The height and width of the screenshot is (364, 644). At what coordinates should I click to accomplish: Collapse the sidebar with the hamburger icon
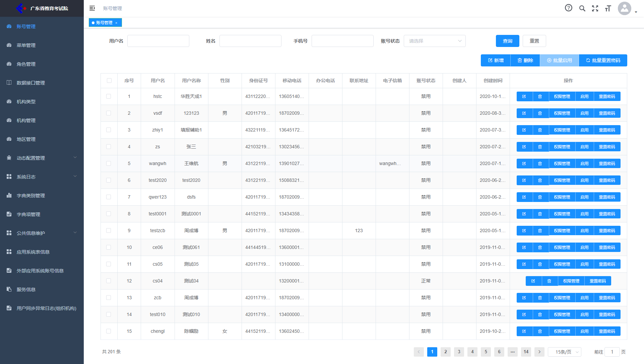(92, 8)
